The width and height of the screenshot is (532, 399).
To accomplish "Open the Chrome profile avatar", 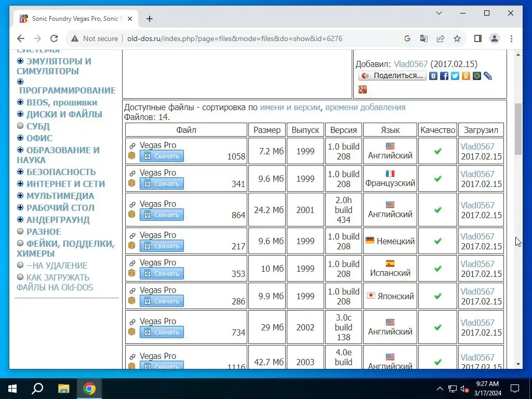I will tap(495, 38).
